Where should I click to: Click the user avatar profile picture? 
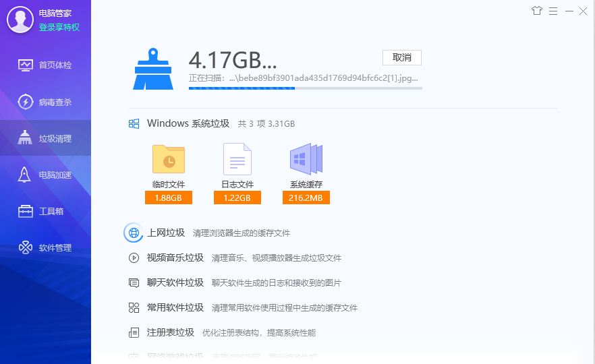(20, 20)
